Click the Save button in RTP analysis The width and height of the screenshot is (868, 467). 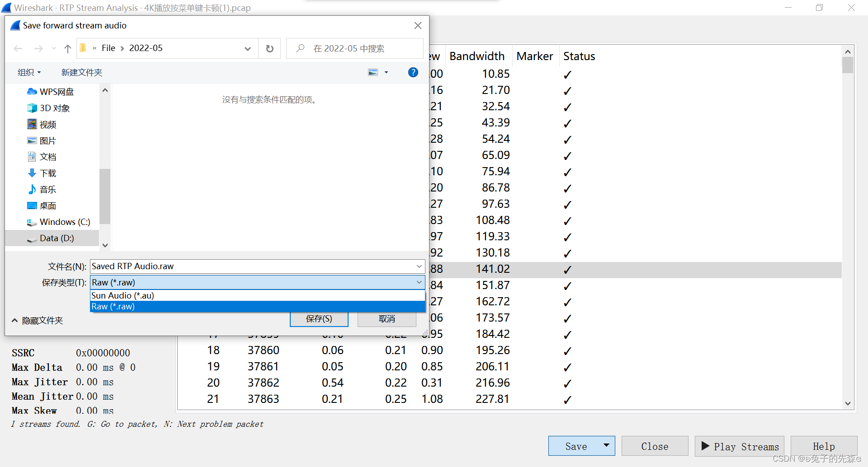576,446
